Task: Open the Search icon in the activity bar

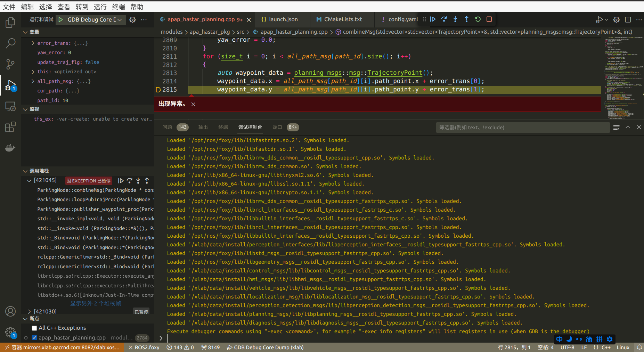Action: pyautogui.click(x=10, y=43)
